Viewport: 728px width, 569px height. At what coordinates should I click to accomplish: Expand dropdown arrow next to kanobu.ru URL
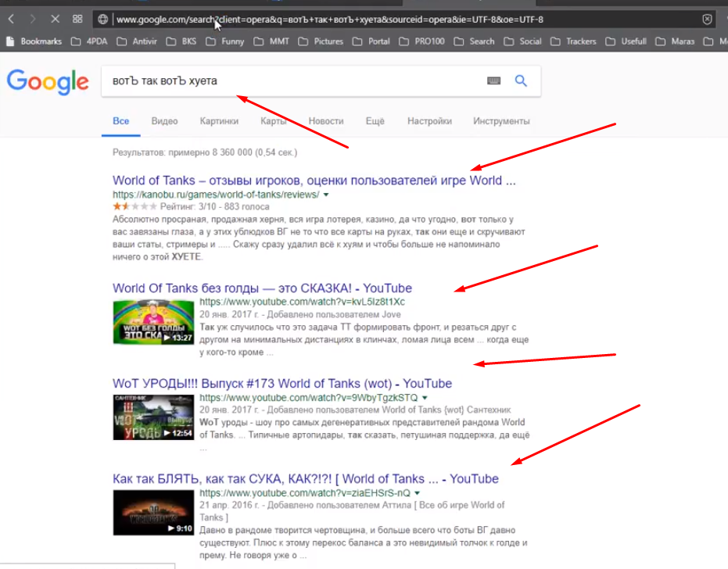pyautogui.click(x=326, y=195)
